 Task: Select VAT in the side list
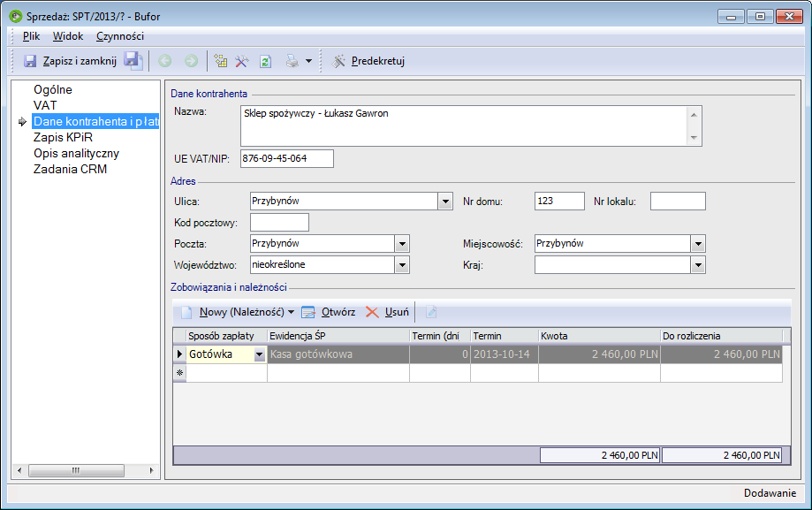pyautogui.click(x=45, y=105)
